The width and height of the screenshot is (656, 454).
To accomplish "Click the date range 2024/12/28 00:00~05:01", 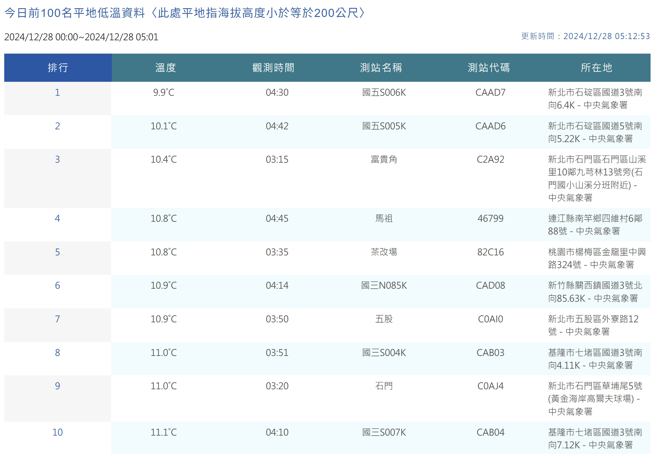I will (81, 37).
